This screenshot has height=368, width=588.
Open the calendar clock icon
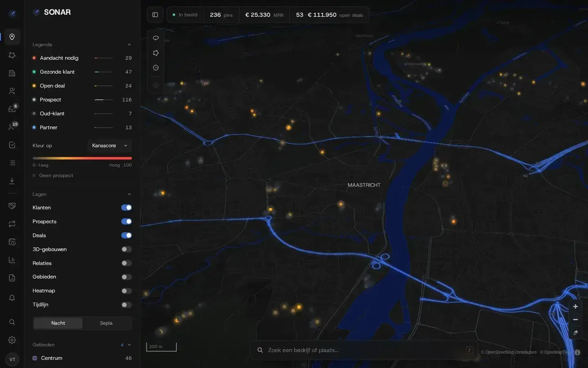click(12, 242)
